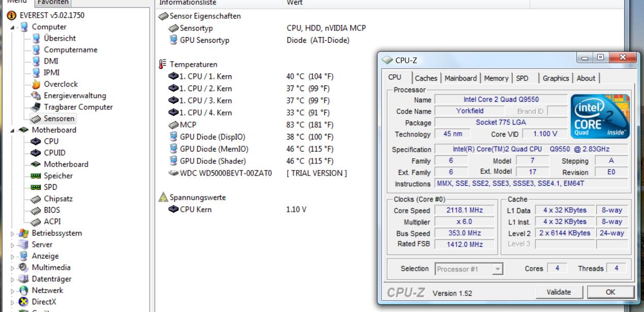Click the Core Speed value field
This screenshot has height=312, width=644.
(x=464, y=210)
